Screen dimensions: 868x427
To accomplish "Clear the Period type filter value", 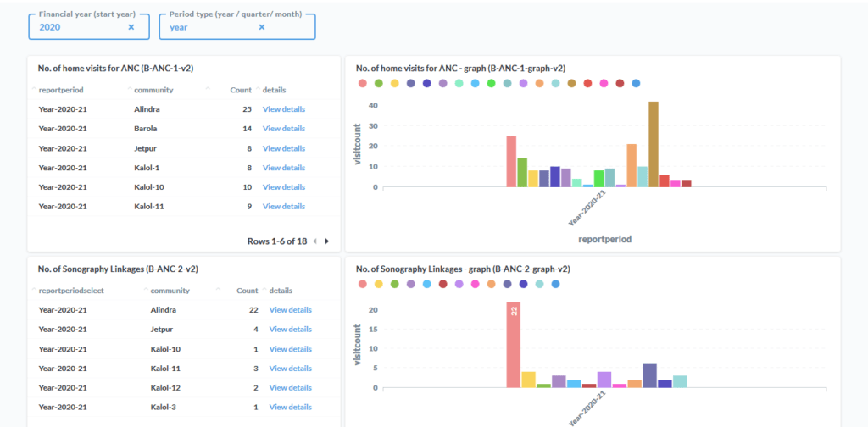I will [262, 27].
